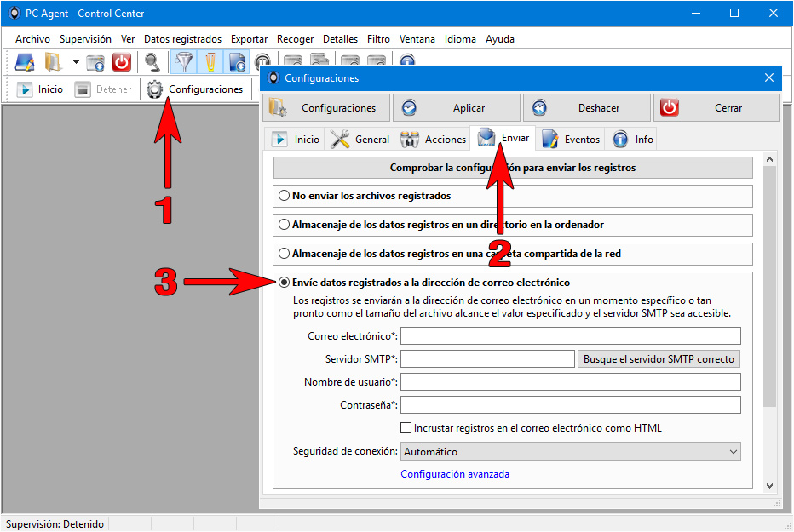This screenshot has width=794, height=532.
Task: Click 'Supervisión: Detenido' in the status bar
Action: pos(55,524)
